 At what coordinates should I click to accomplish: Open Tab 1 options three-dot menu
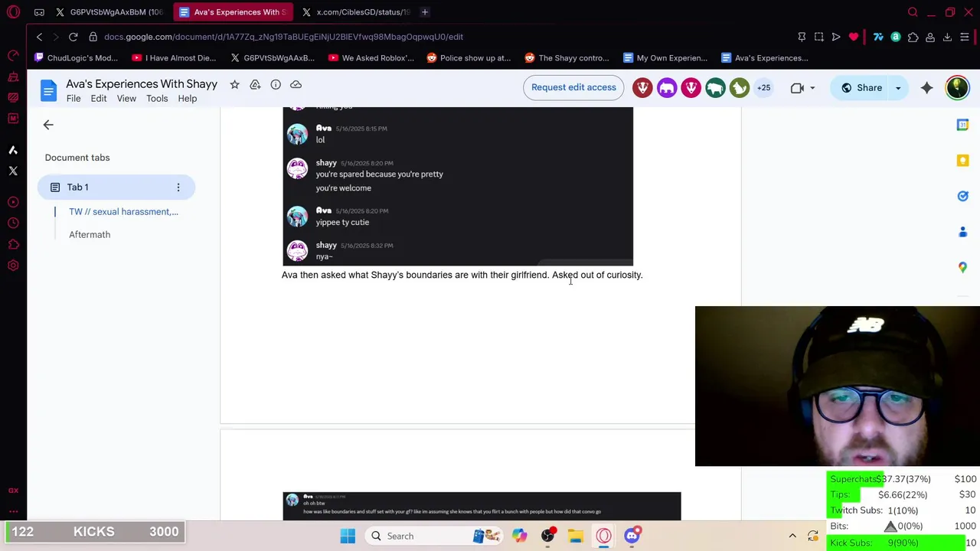tap(178, 187)
